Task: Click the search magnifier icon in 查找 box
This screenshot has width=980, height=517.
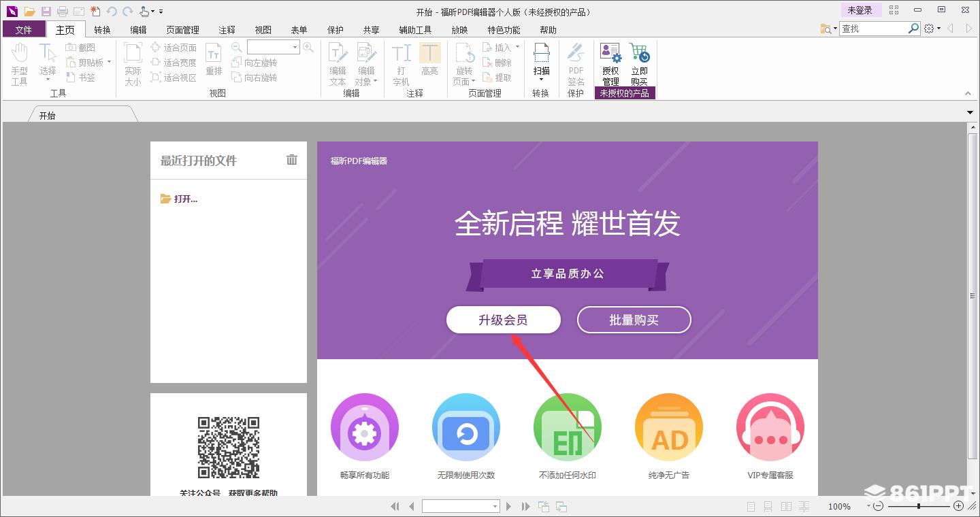Action: pyautogui.click(x=914, y=29)
